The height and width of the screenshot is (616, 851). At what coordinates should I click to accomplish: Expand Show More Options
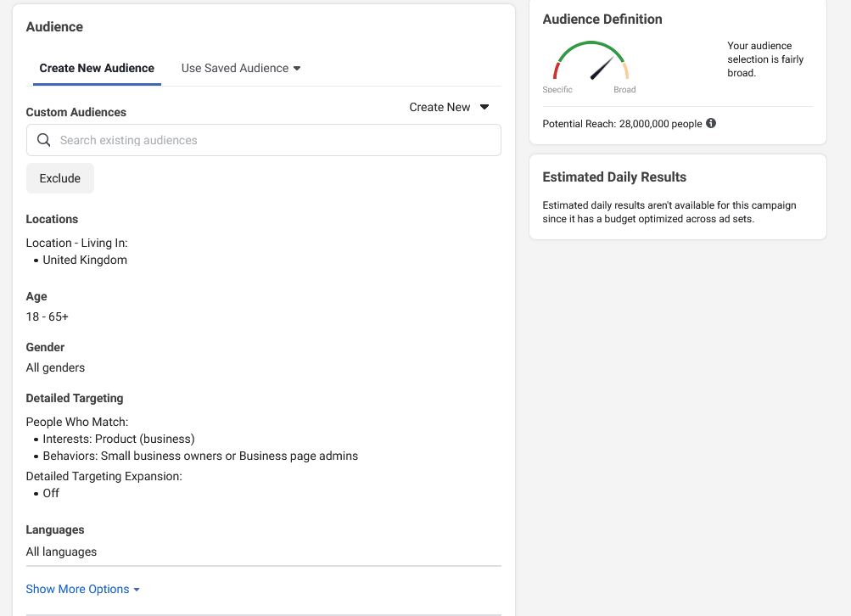(x=82, y=589)
